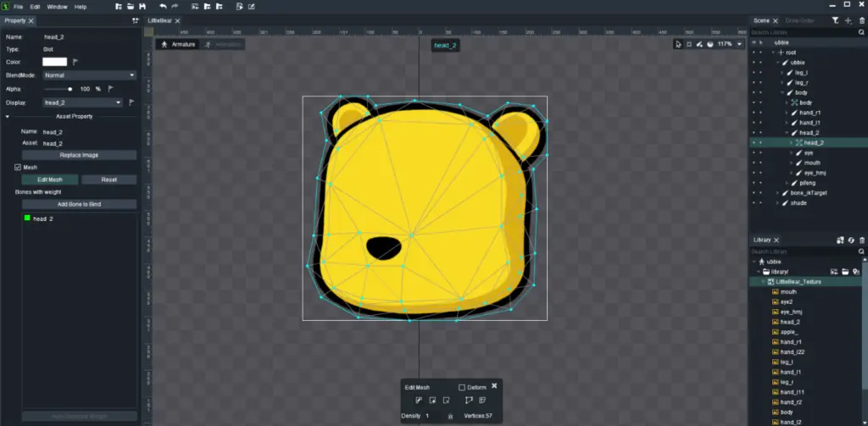The height and width of the screenshot is (426, 868).
Task: Click the white Color swatch
Action: tap(55, 62)
